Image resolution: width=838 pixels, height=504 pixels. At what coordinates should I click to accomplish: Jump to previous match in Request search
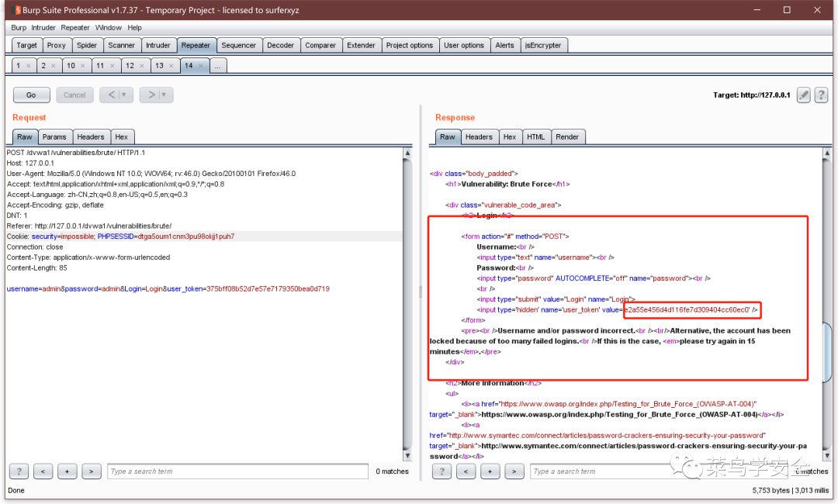(43, 471)
